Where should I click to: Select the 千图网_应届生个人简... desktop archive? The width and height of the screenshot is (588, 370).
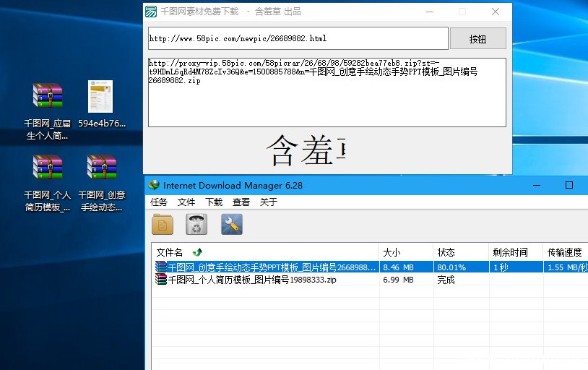(47, 112)
